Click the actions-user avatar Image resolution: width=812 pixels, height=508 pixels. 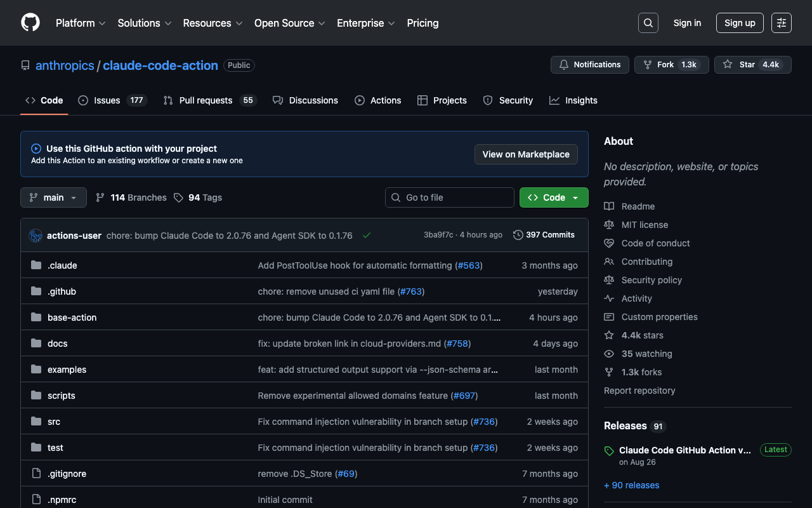click(x=36, y=236)
